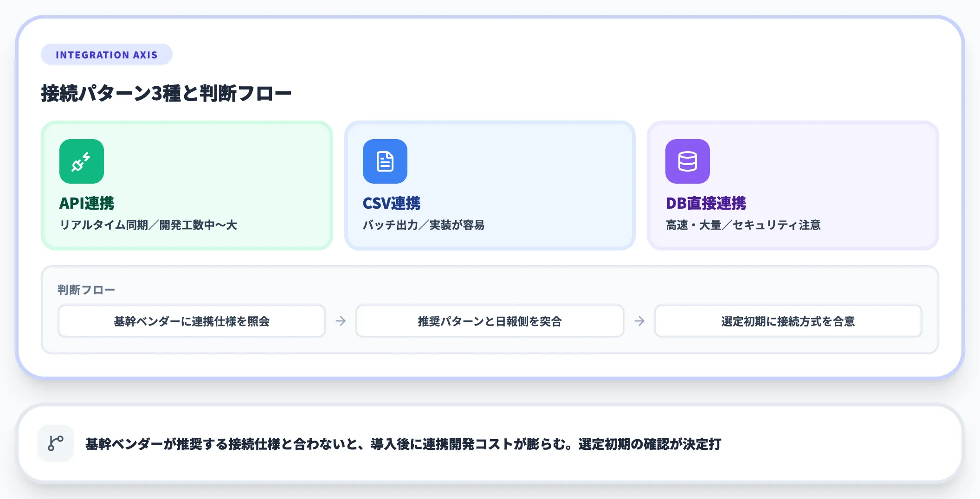Click the arrow after 基幹ベンダーに連携仕様を照会

341,320
